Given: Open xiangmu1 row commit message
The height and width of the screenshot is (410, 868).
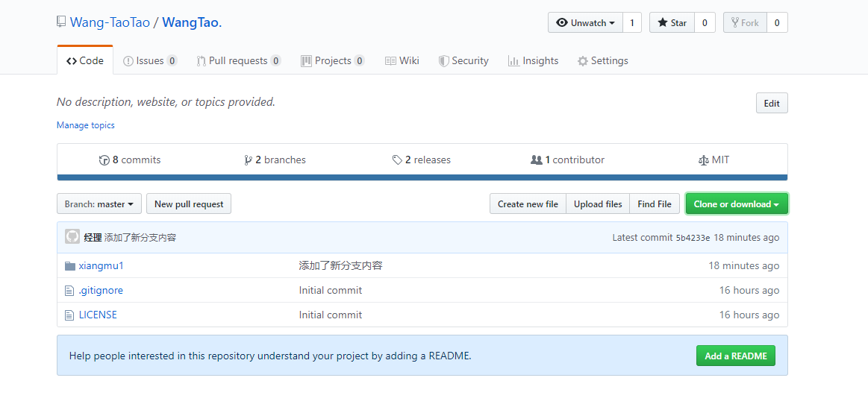Looking at the screenshot, I should [x=341, y=266].
